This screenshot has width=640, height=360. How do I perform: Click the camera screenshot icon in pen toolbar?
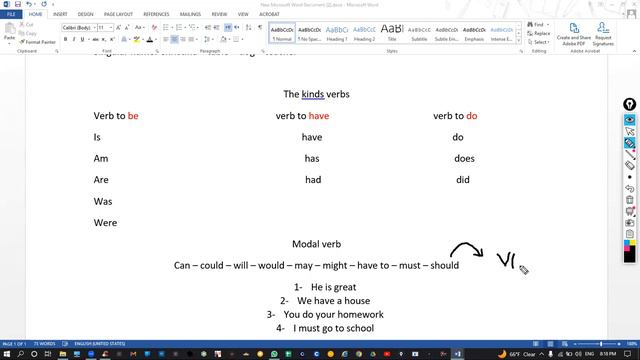pos(629,222)
